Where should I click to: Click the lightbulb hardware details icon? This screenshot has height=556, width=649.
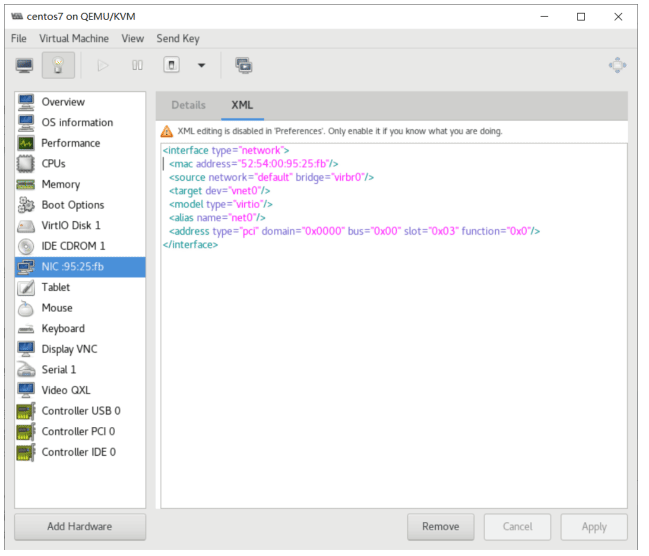(x=58, y=65)
